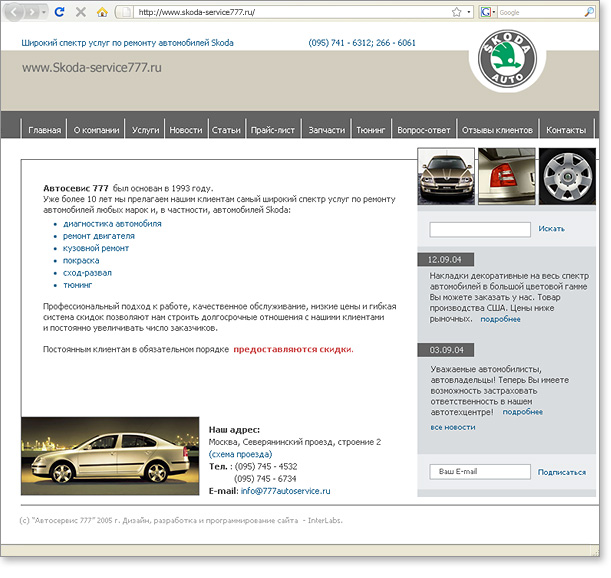Click the red предоставляются скидки text
The width and height of the screenshot is (611, 578).
(293, 349)
